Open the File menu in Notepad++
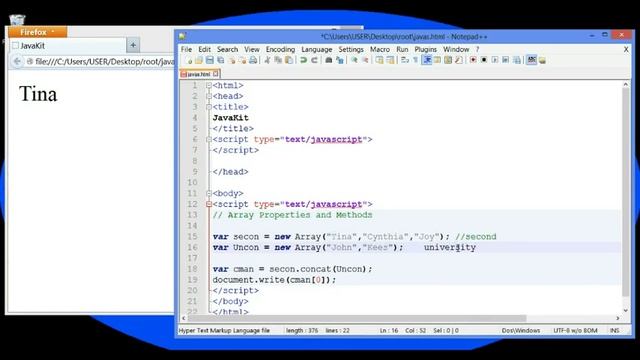The image size is (640, 360). (187, 49)
